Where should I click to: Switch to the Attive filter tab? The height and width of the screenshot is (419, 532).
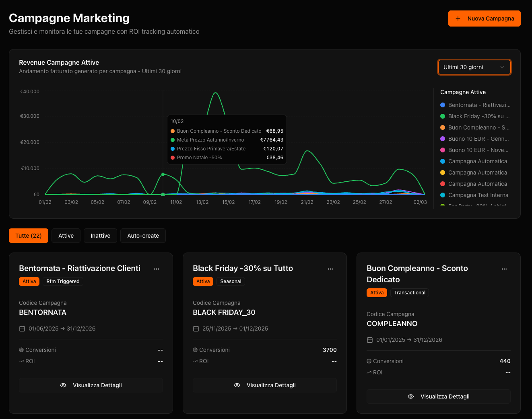pos(66,235)
